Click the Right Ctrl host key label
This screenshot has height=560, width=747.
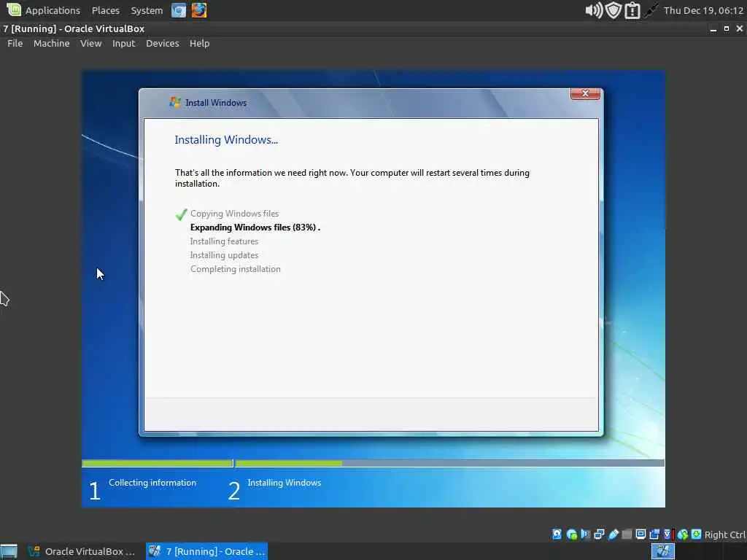point(724,534)
